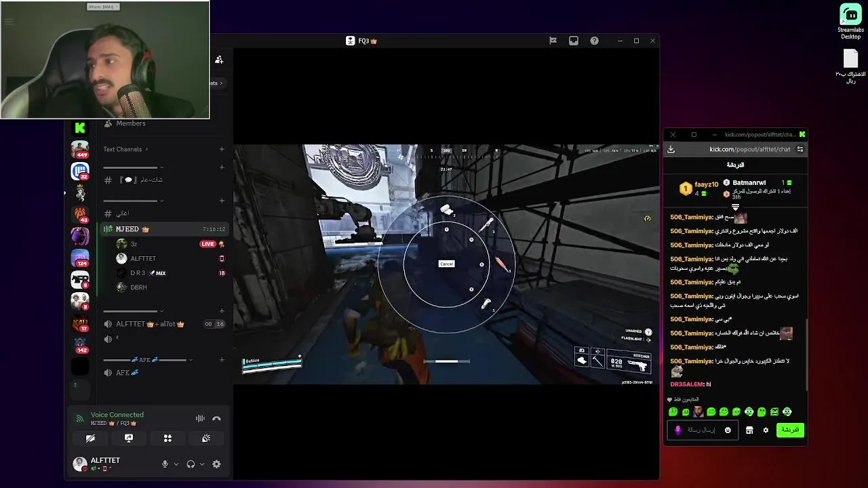868x488 pixels.
Task: Open the text file shortcut on desktop
Action: [x=850, y=66]
